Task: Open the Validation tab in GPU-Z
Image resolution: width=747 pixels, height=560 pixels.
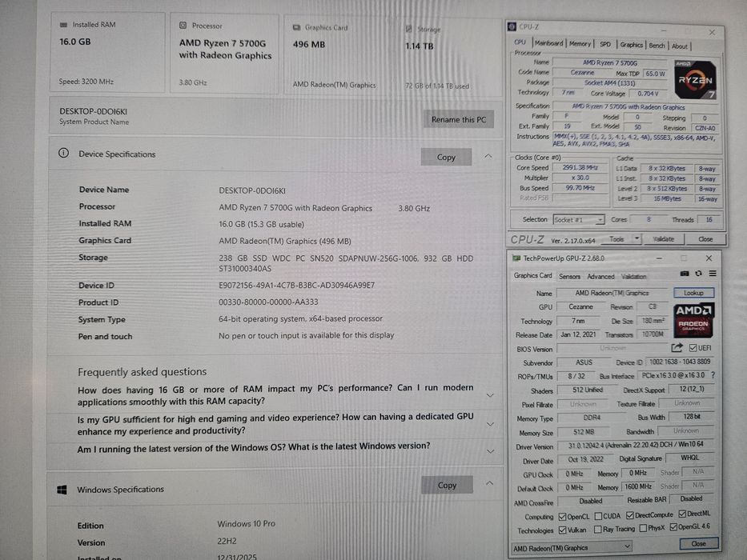Action: [633, 276]
